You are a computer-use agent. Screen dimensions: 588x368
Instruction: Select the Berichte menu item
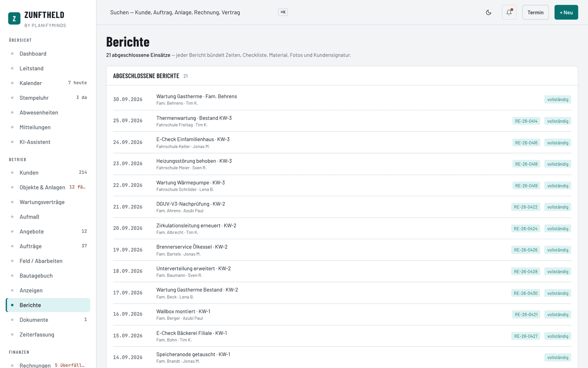pos(48,305)
